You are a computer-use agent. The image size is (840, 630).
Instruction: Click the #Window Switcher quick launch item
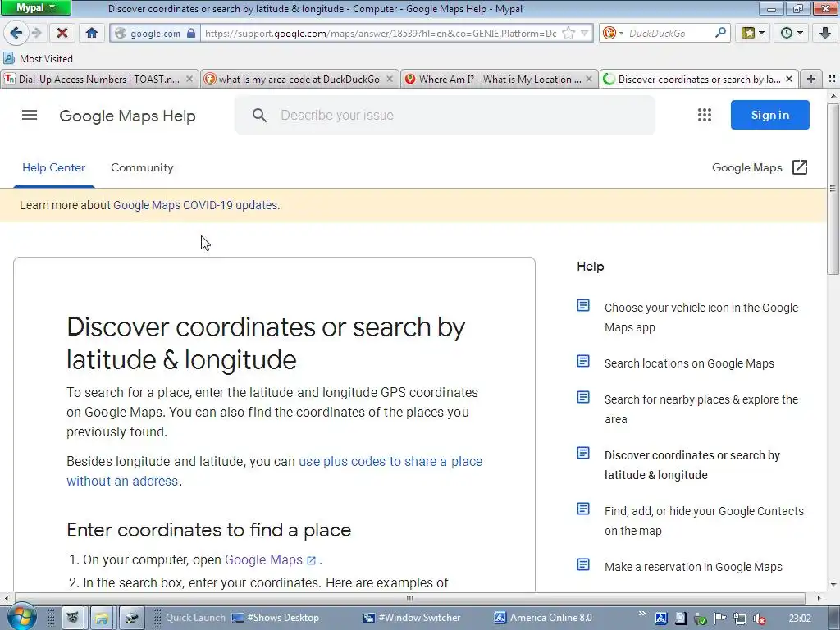pos(412,618)
